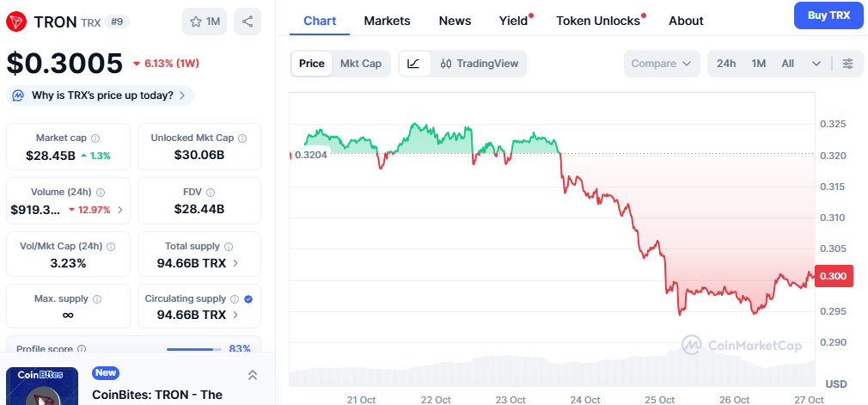
Task: Select the line chart style icon
Action: pyautogui.click(x=413, y=64)
